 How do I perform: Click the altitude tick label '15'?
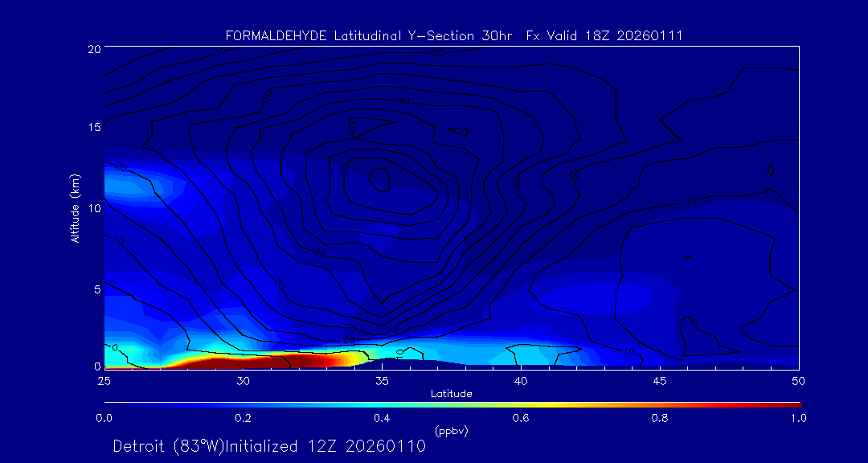(93, 127)
